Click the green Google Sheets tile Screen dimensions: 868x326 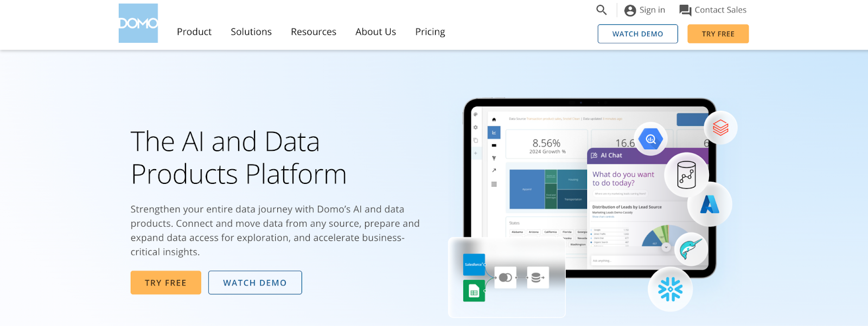coord(474,291)
